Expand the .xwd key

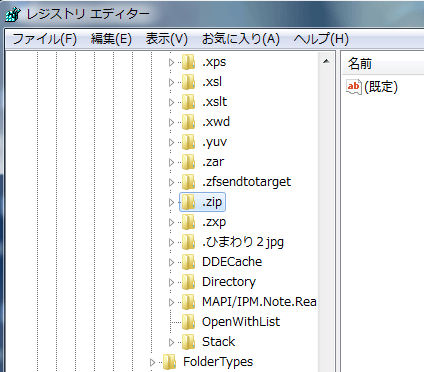[x=171, y=122]
